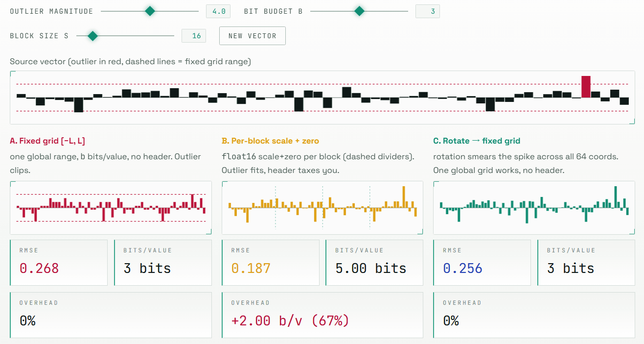Click the 5.00 bits Bits/Value card
644x344 pixels.
click(374, 263)
